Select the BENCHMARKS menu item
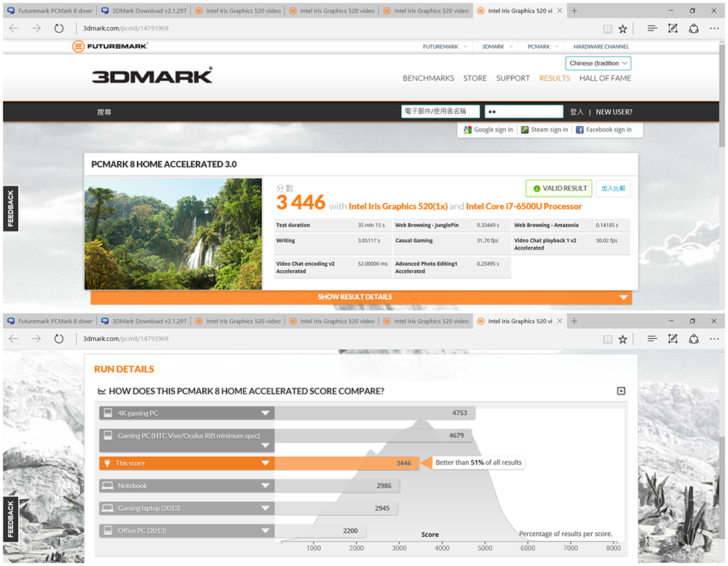 pos(428,79)
